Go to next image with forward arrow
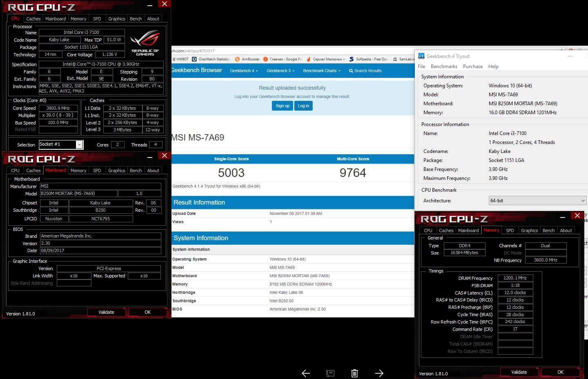The width and height of the screenshot is (588, 379). click(379, 373)
